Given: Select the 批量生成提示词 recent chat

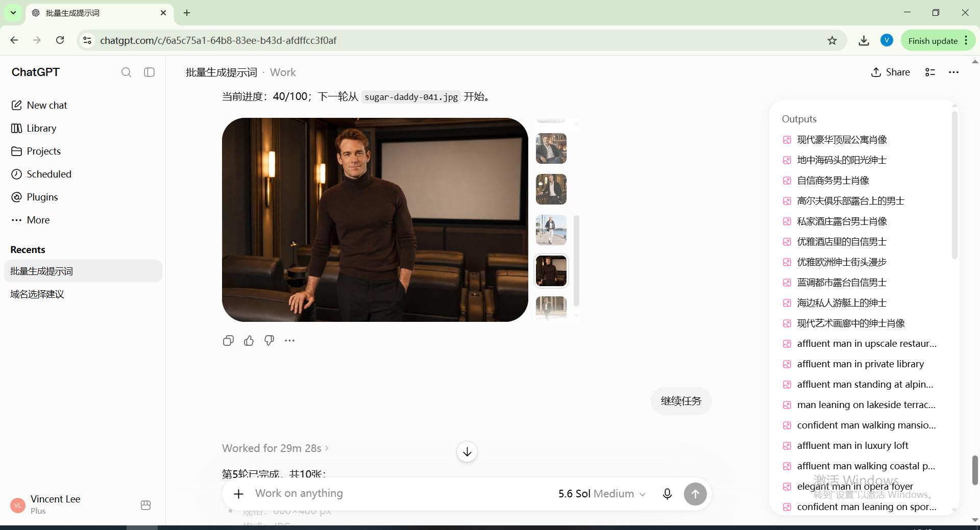Looking at the screenshot, I should pos(83,271).
